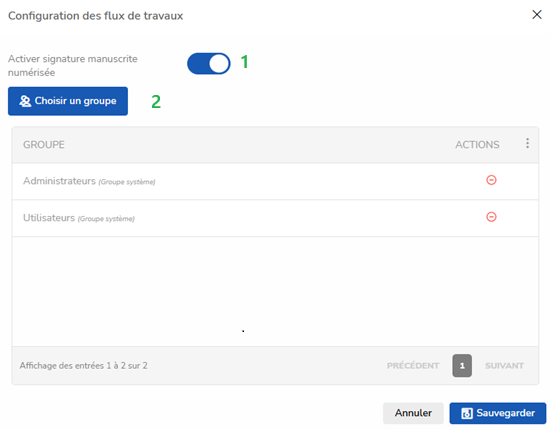Screen dimensions: 550x430
Task: Click the floppy disk icon on Sauvegarder
Action: point(467,413)
